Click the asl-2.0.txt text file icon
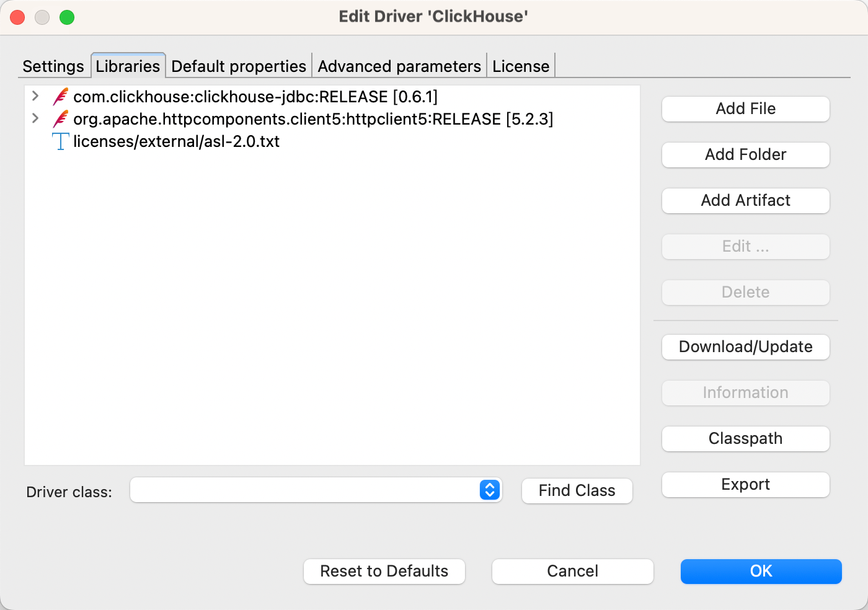This screenshot has width=868, height=610. pos(60,141)
